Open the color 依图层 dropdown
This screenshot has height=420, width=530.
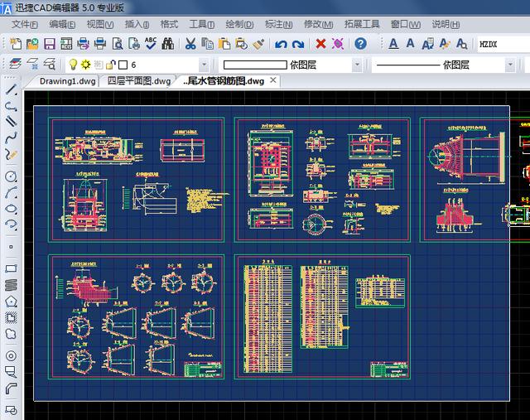point(357,64)
